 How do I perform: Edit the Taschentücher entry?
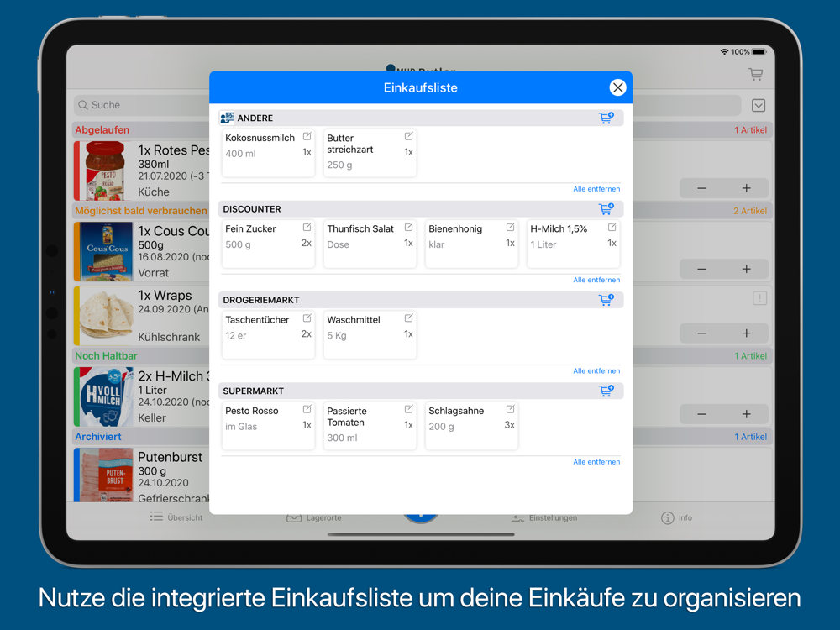tap(307, 318)
